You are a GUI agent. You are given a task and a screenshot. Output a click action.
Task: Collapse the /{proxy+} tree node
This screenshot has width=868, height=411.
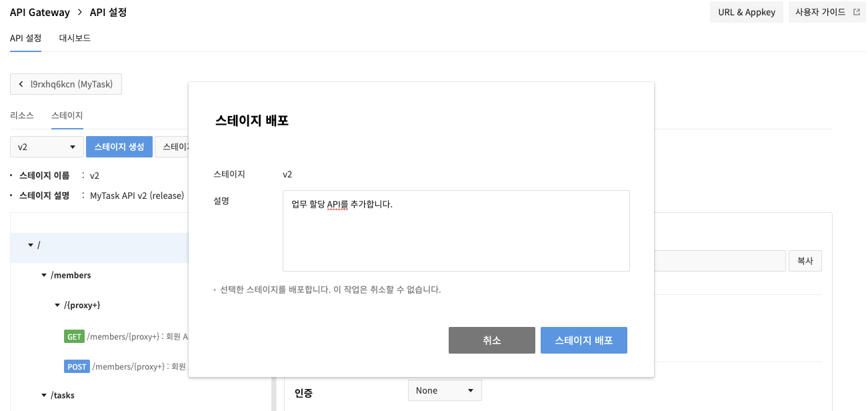[57, 305]
